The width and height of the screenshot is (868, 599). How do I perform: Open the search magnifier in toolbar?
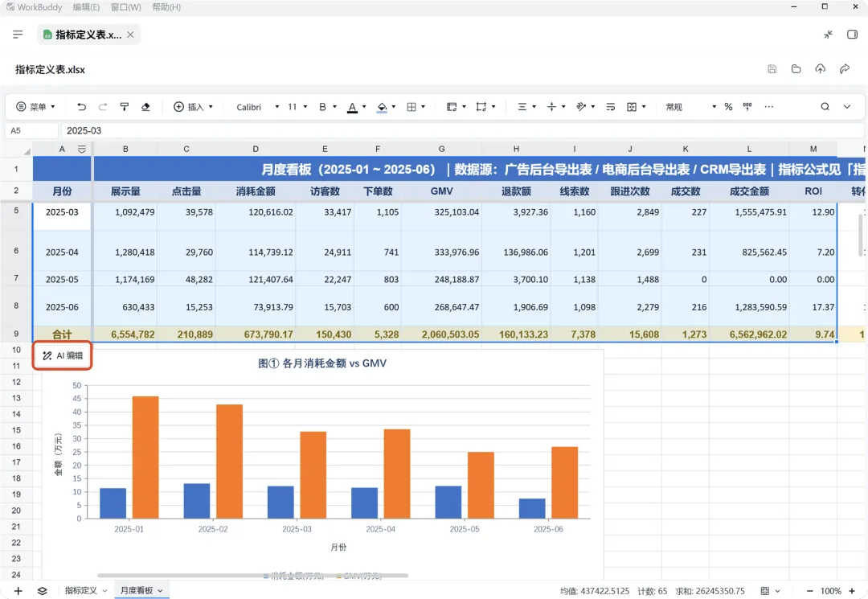825,107
